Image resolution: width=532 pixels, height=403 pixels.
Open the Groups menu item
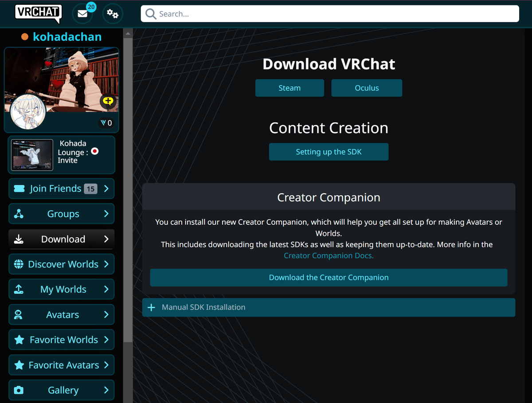pos(62,214)
